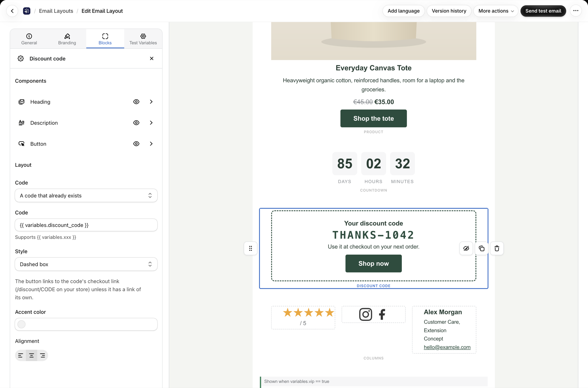Screen dimensions: 588x388
Task: Align content to the right
Action: coord(43,356)
